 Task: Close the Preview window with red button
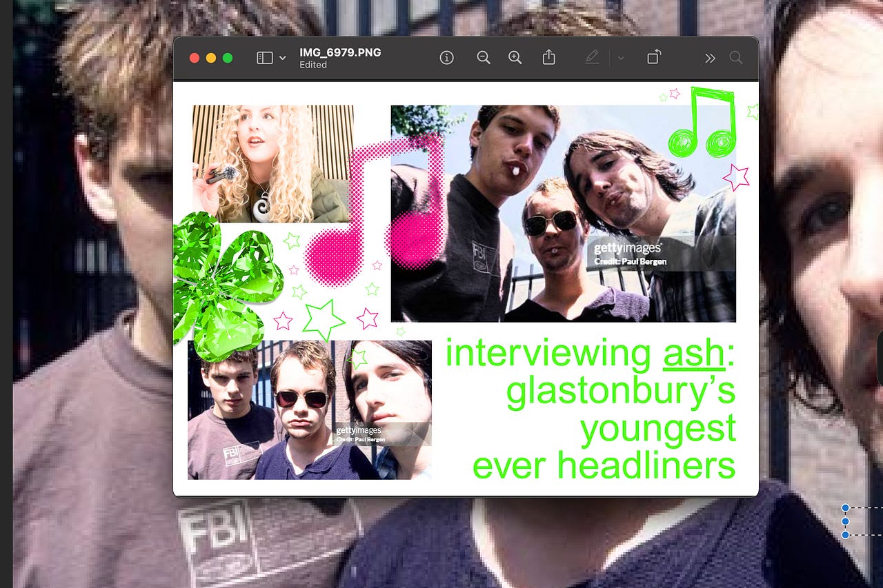195,58
